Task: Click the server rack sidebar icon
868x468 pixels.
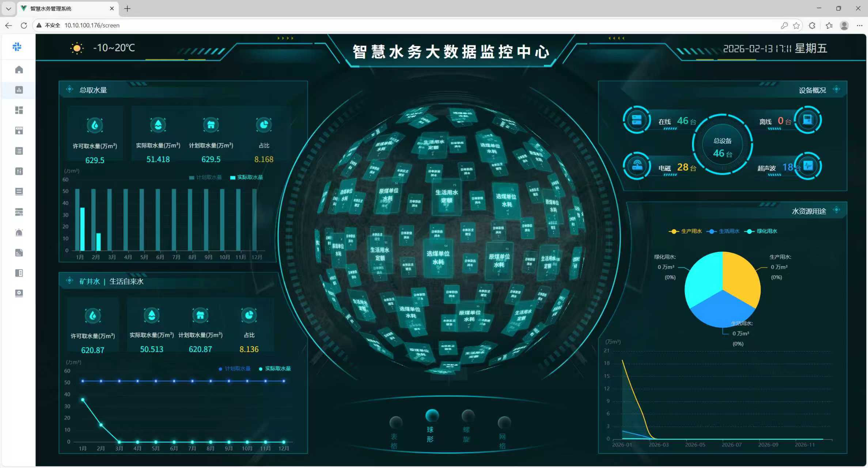Action: [19, 212]
